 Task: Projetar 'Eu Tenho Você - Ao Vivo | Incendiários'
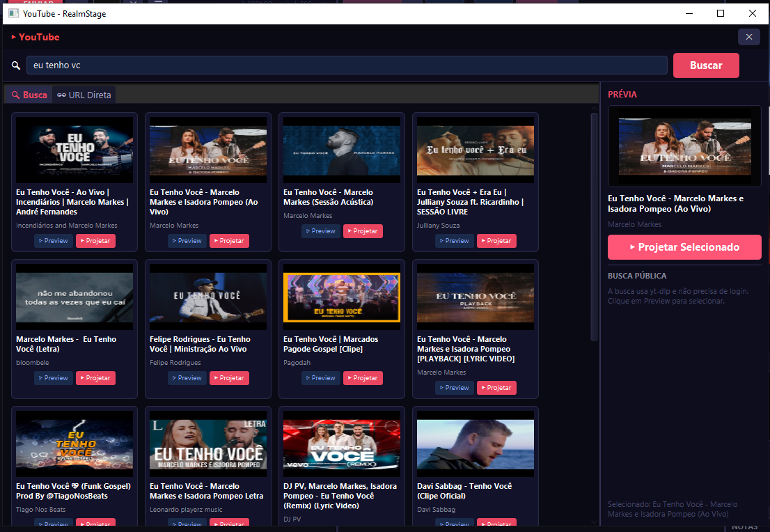95,241
